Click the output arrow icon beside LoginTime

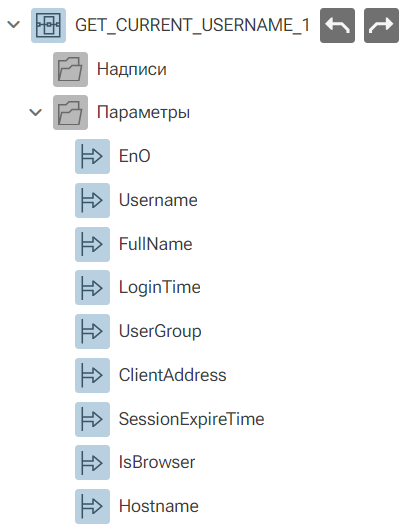tap(92, 287)
